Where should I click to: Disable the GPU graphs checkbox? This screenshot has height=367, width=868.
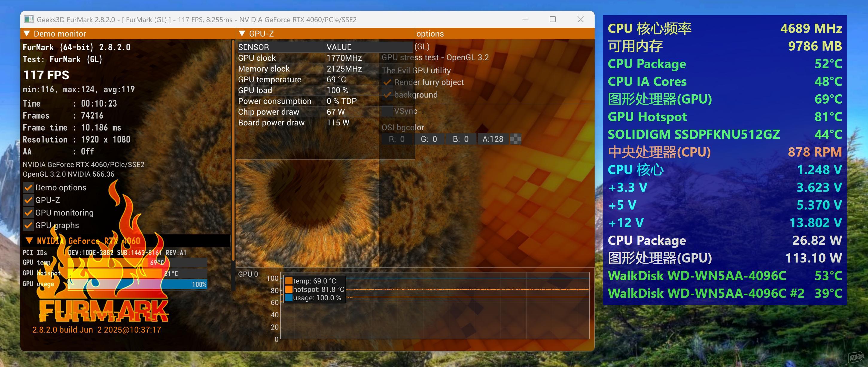click(28, 225)
